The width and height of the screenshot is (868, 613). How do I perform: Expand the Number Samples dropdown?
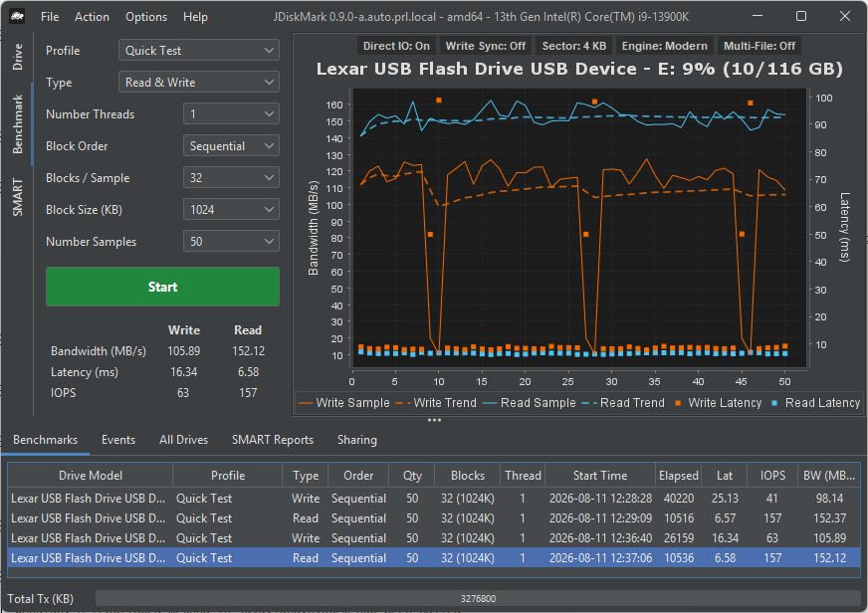tap(231, 241)
